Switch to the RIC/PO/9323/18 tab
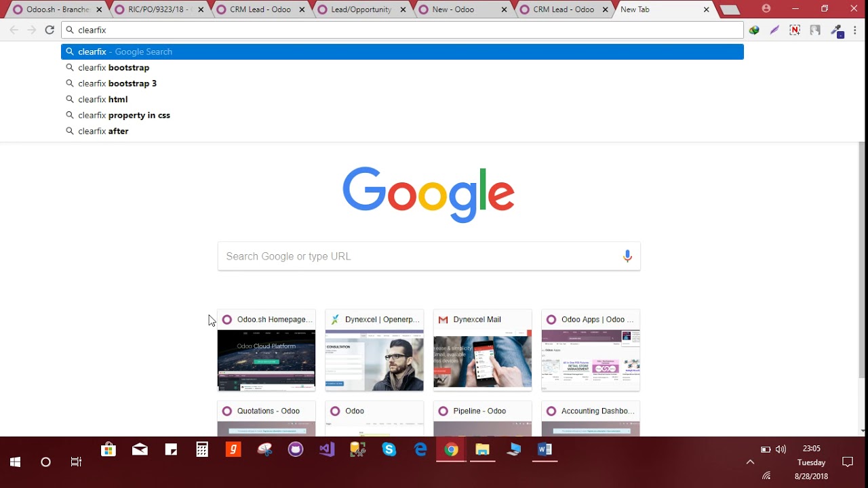 click(159, 9)
